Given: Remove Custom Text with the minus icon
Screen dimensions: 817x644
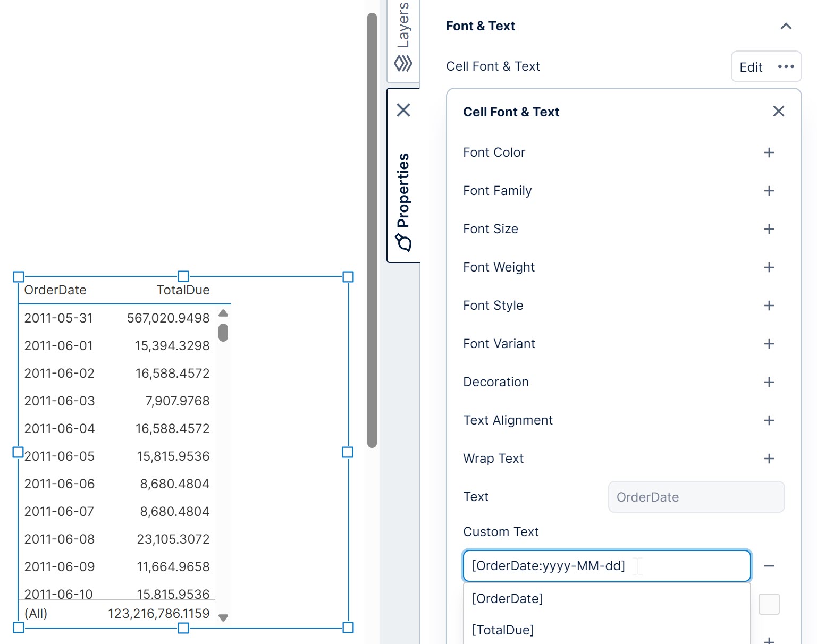Looking at the screenshot, I should point(769,566).
